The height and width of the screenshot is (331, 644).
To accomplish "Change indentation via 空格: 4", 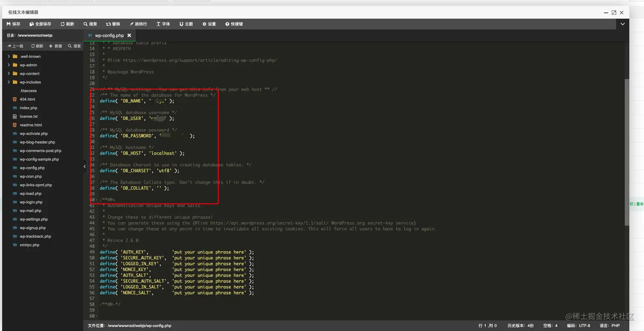I will coord(550,326).
